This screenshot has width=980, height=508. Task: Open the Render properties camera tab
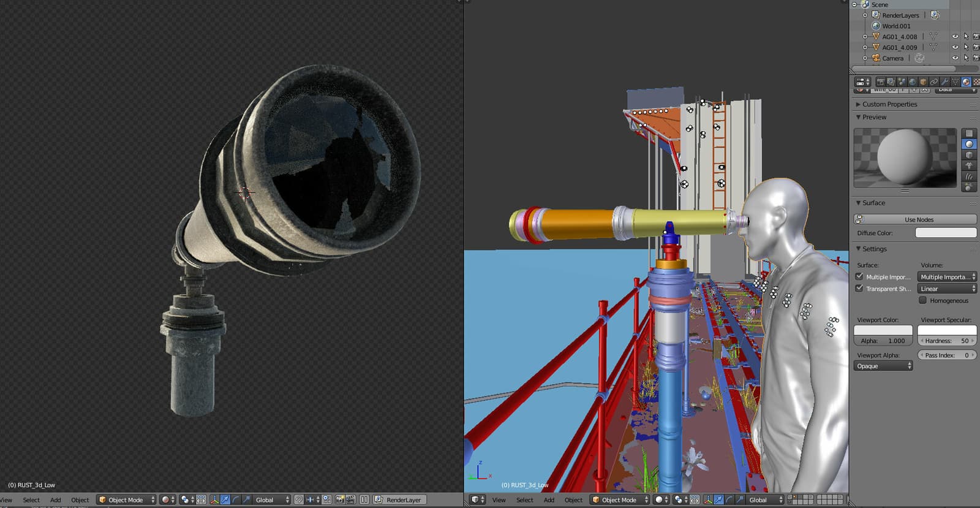coord(880,82)
